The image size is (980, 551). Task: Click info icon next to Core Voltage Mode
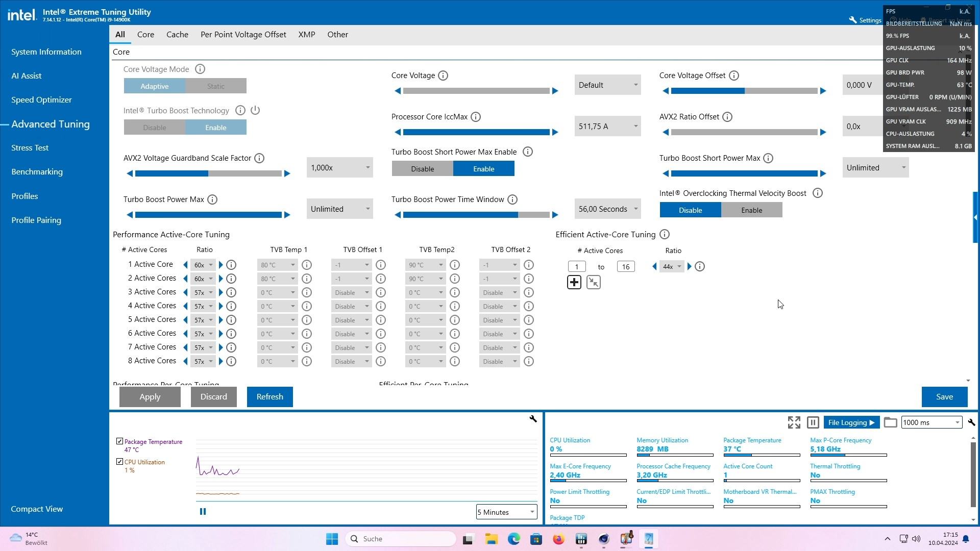coord(200,69)
